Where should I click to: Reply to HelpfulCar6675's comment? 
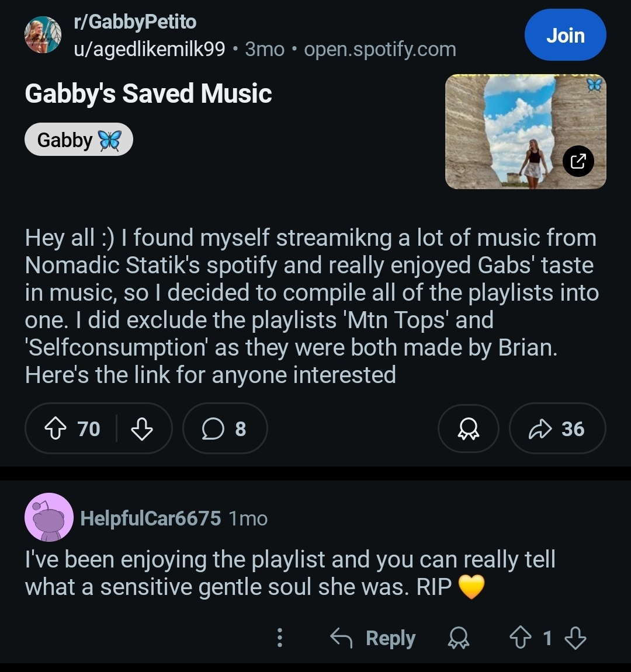[x=373, y=638]
